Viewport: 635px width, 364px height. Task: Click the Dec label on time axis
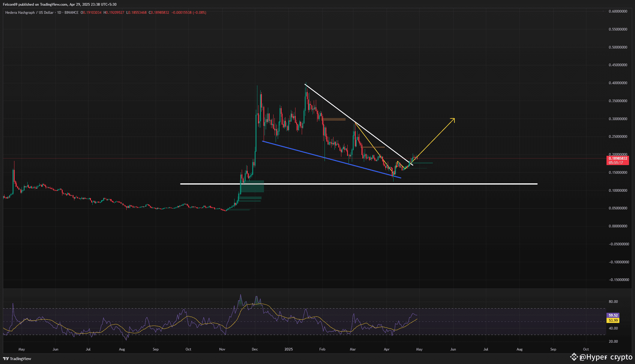click(255, 349)
